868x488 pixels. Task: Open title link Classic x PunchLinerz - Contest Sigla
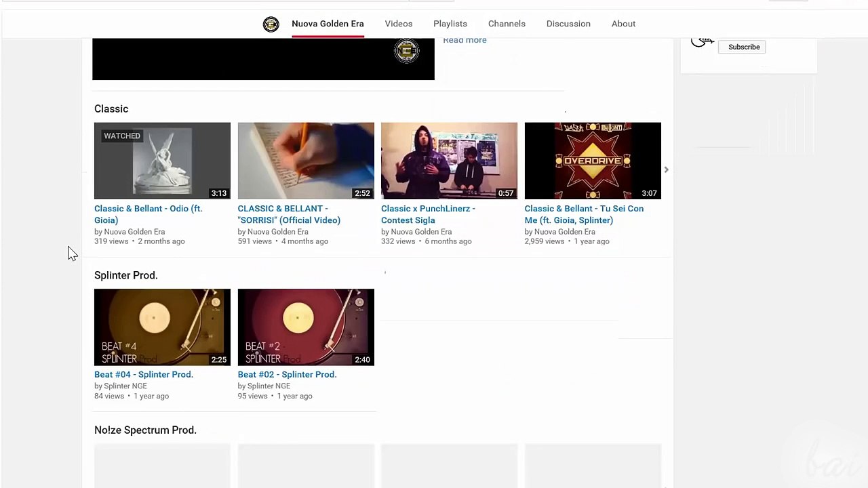click(428, 214)
